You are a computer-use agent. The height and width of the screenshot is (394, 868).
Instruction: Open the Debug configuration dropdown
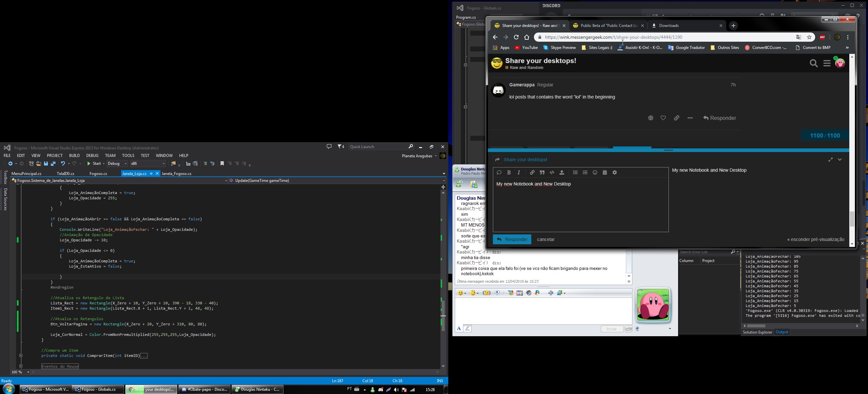pos(117,164)
